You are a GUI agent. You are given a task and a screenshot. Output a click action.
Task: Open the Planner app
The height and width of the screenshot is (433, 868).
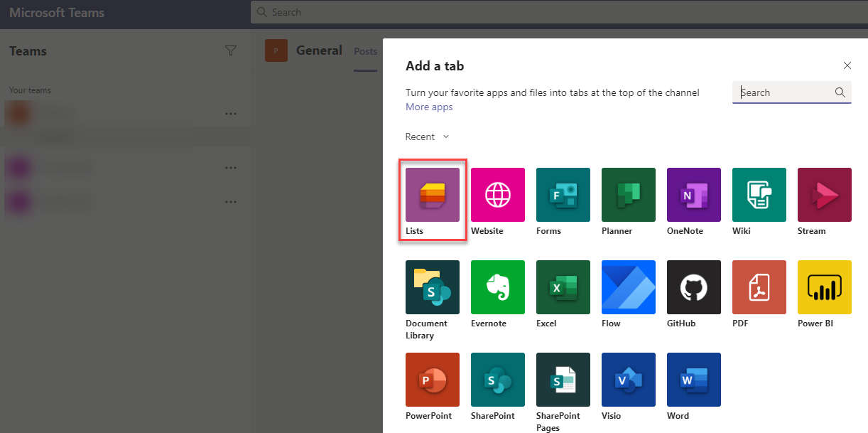point(628,194)
